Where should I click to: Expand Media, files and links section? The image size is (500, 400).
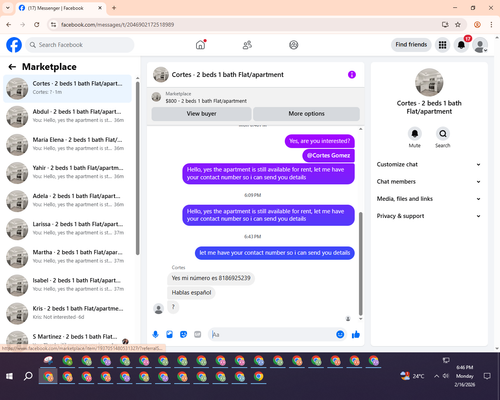coord(429,199)
